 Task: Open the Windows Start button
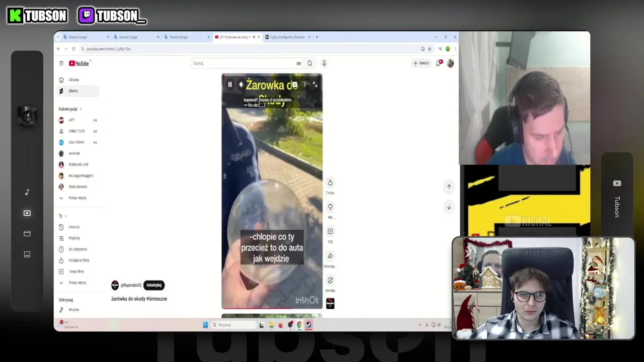click(205, 325)
